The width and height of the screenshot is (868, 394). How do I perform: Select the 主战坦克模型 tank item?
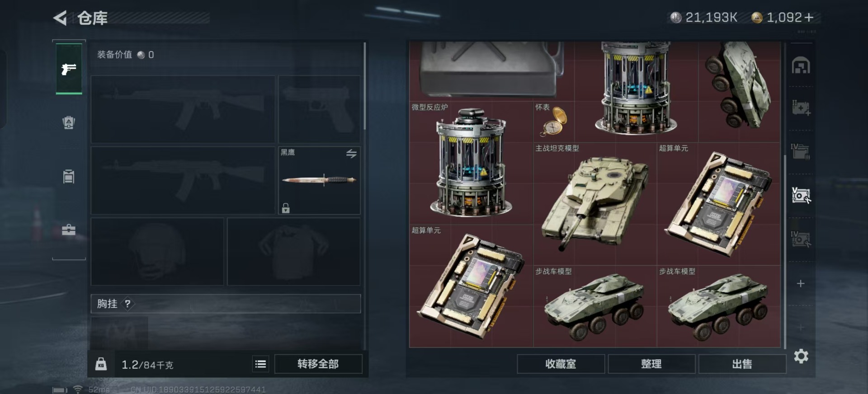[x=595, y=204]
